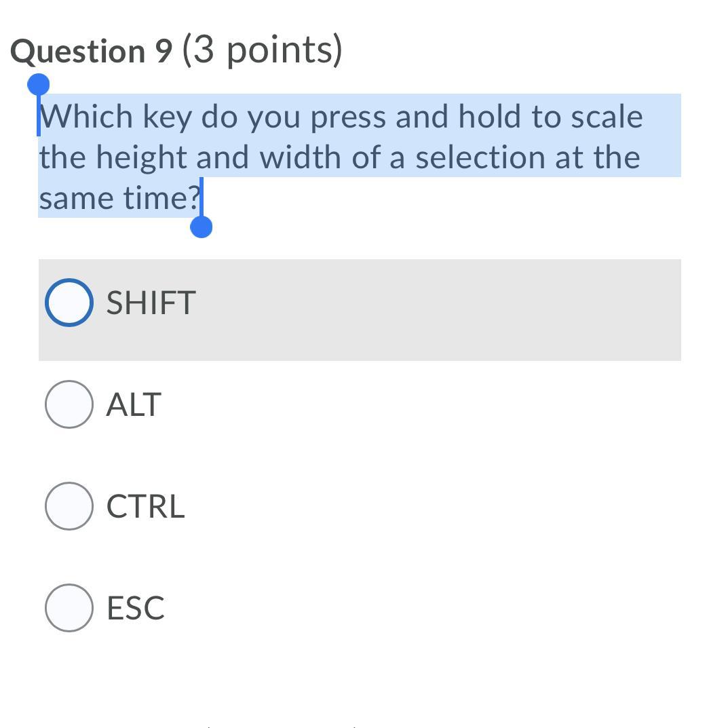728x728 pixels.
Task: Click the 'same time?' text
Action: pyautogui.click(x=119, y=198)
